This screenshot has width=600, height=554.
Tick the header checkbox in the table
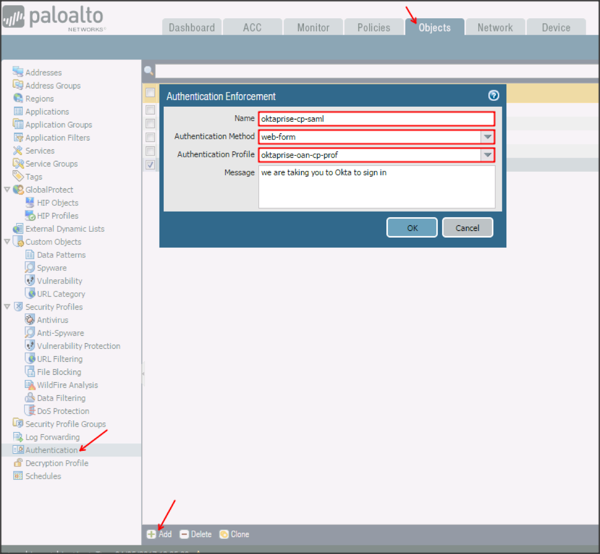(151, 93)
